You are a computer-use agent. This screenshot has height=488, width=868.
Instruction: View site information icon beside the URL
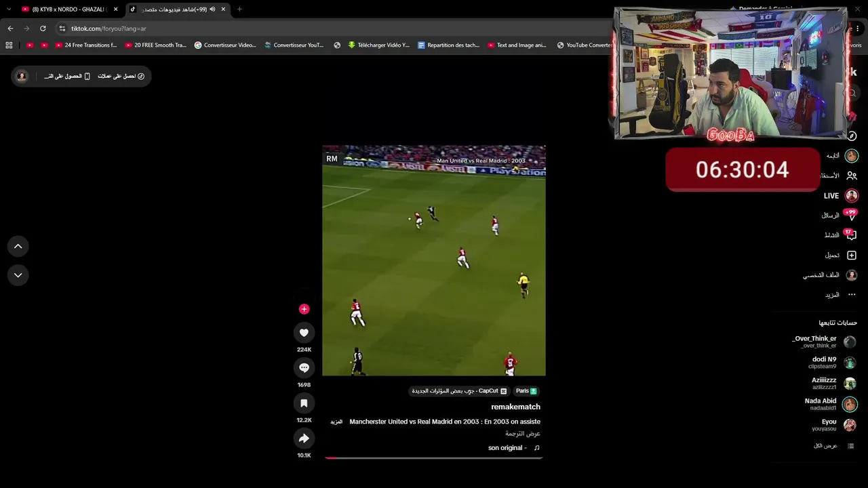[x=62, y=28]
